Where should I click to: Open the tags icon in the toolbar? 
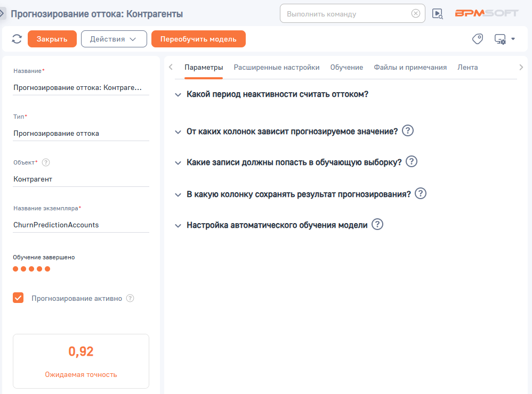477,38
